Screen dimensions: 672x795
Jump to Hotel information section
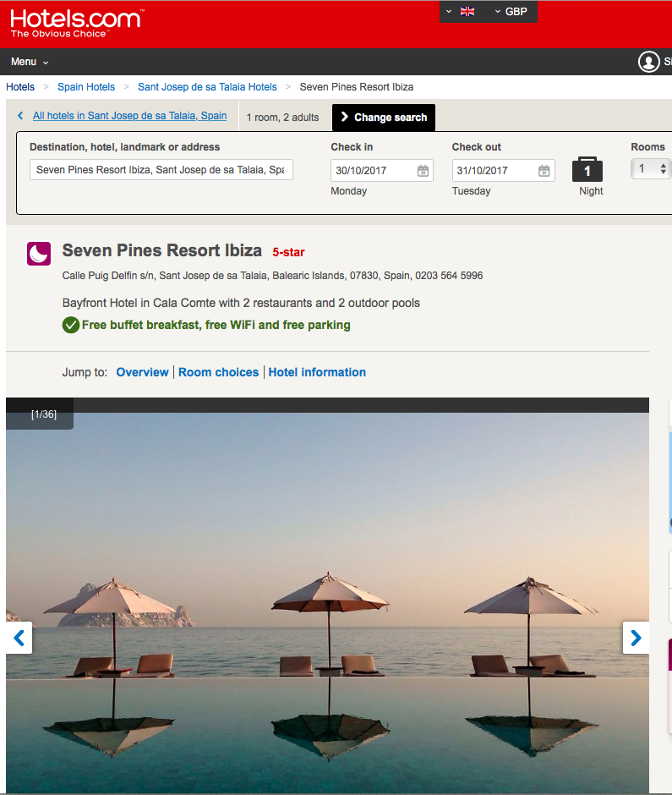click(x=317, y=372)
